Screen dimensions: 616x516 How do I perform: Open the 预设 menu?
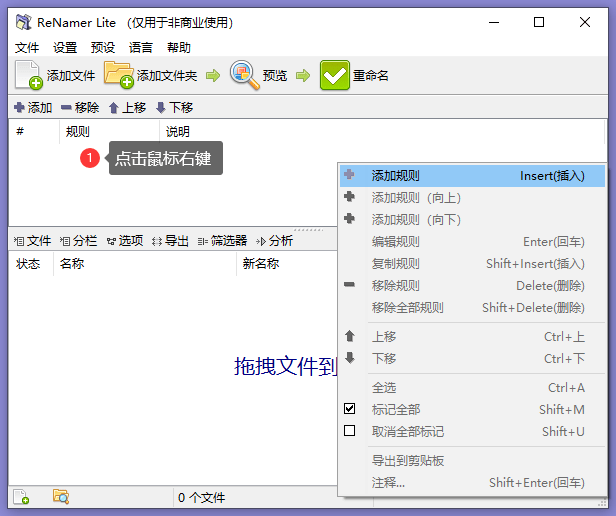(x=103, y=48)
